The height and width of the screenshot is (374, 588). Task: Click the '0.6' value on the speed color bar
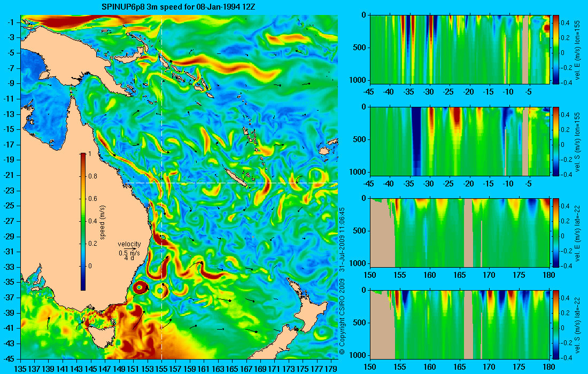coord(92,199)
